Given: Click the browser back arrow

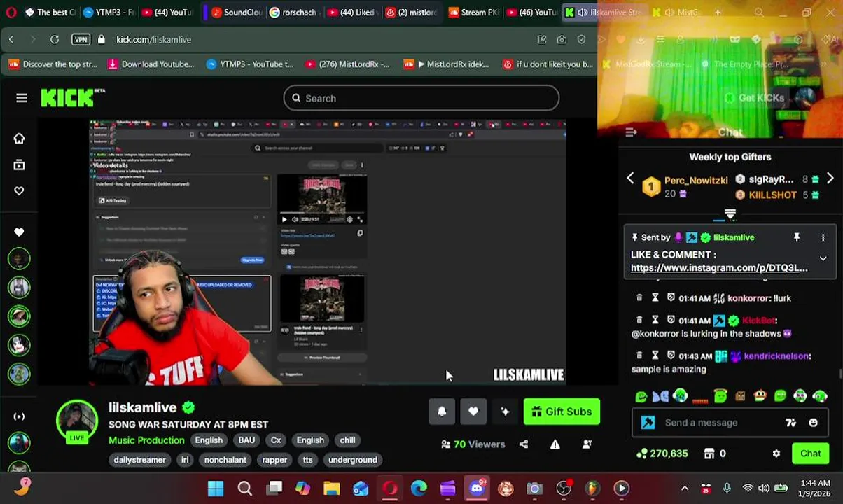Looking at the screenshot, I should click(x=11, y=40).
